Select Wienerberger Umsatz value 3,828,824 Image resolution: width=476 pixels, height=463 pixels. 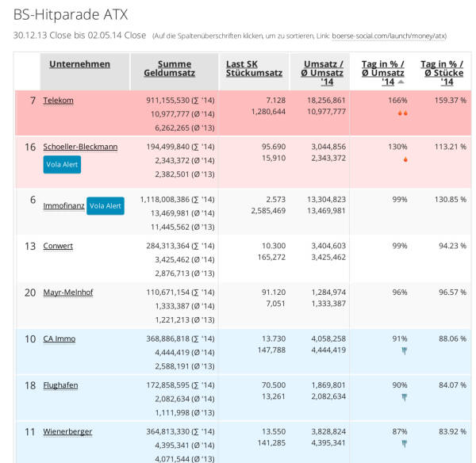pos(328,432)
